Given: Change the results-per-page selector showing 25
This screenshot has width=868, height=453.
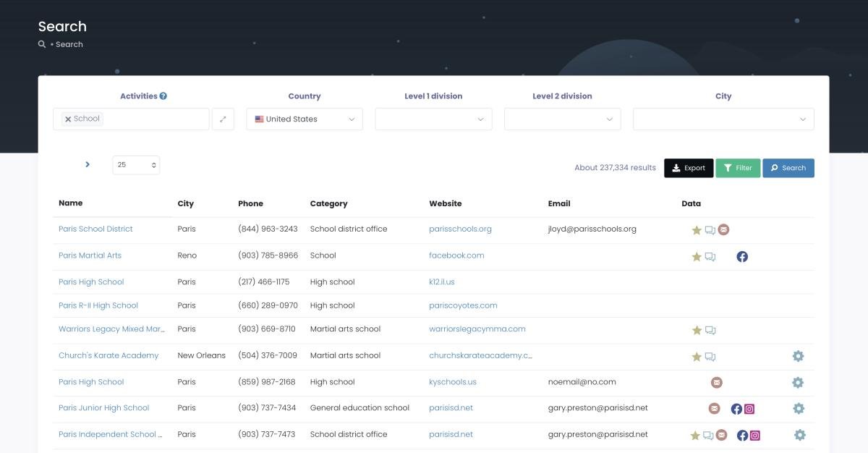Looking at the screenshot, I should pos(136,165).
